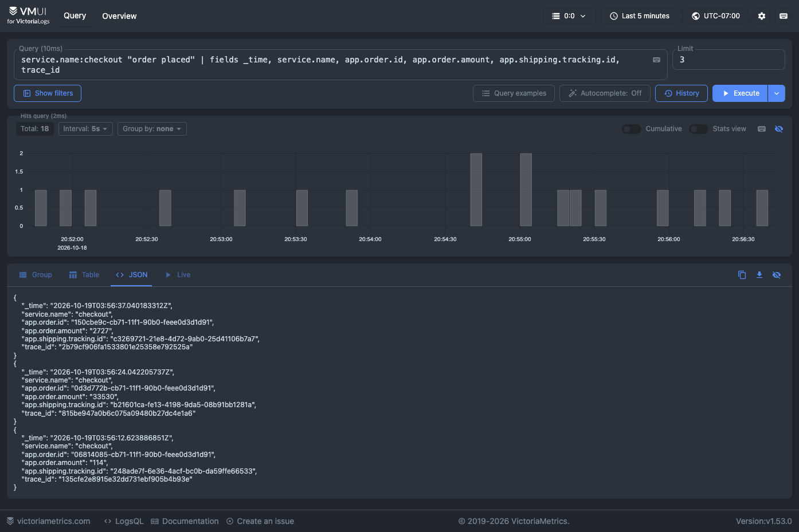The height and width of the screenshot is (532, 799).
Task: Open the LogsQL footer link
Action: [x=124, y=521]
